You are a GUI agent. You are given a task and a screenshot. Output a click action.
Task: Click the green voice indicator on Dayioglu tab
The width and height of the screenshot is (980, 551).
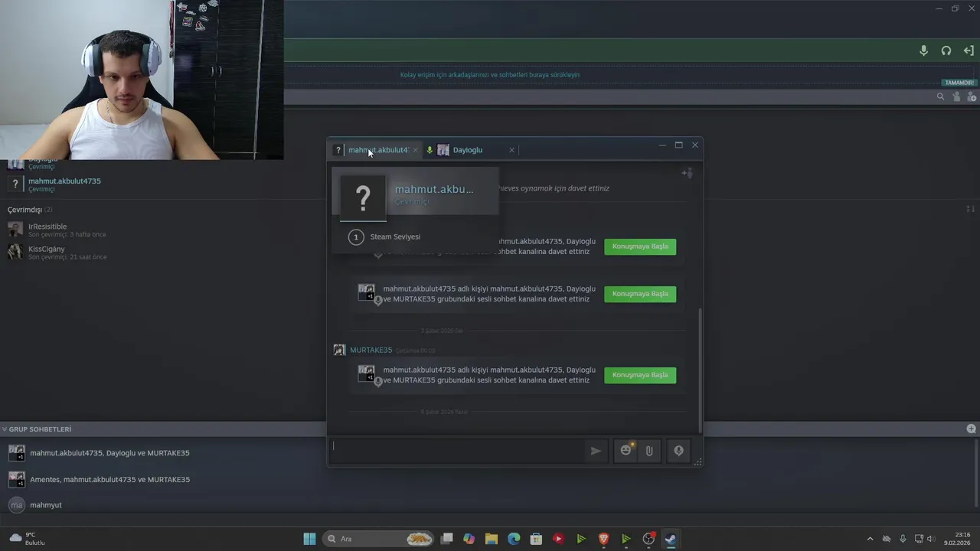pyautogui.click(x=430, y=150)
